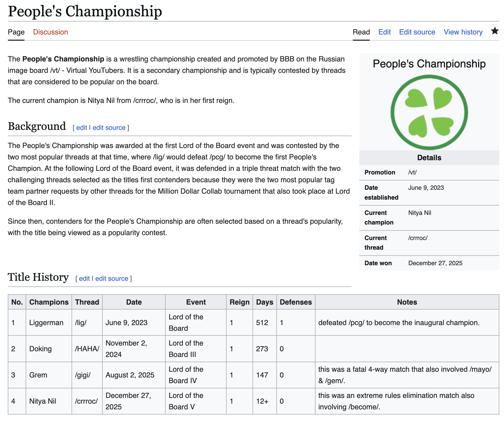
Task: Click edit link beside Title History heading
Action: [84, 278]
